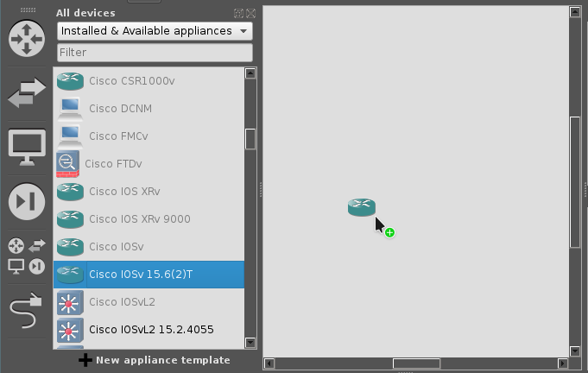This screenshot has height=373, width=588.
Task: Select the add a link cable tool
Action: coord(27,308)
